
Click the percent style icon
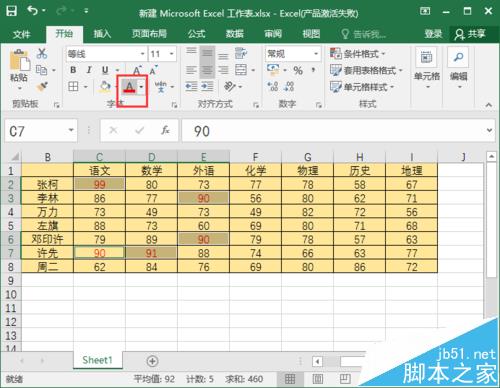(298, 70)
